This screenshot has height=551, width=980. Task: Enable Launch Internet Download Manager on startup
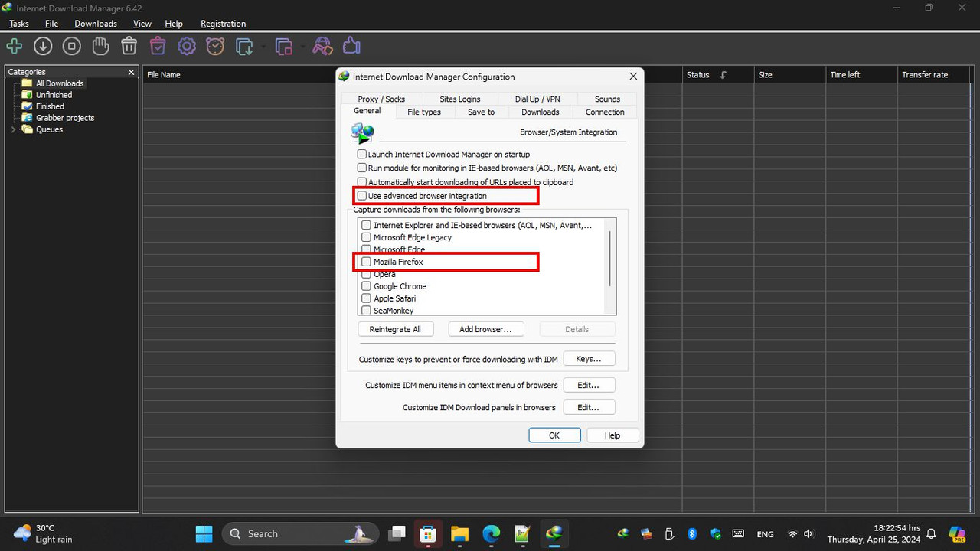pos(362,154)
